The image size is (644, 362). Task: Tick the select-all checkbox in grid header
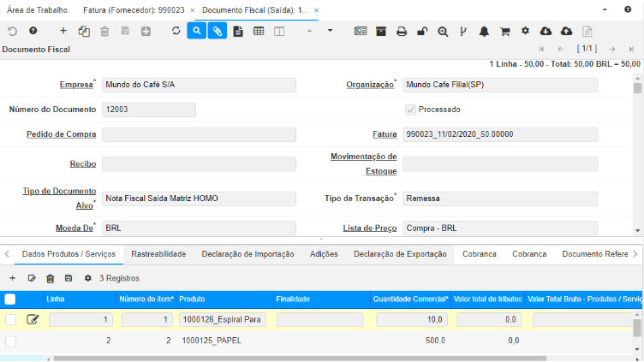[10, 299]
